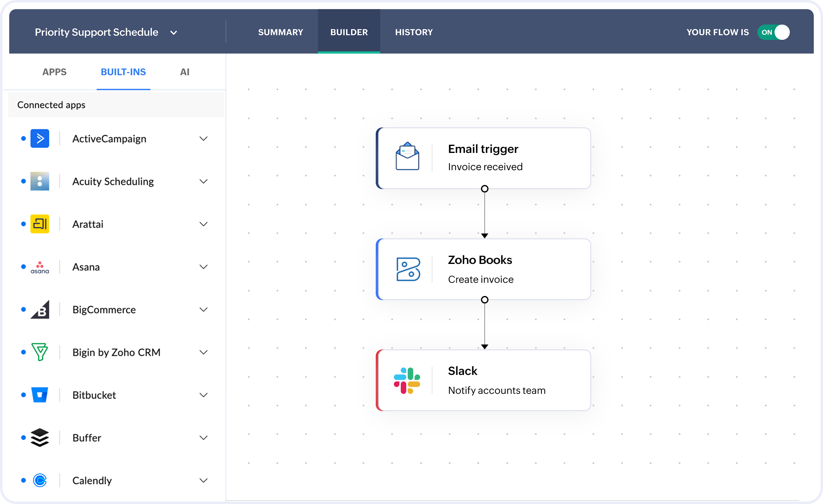The image size is (823, 504).
Task: Expand the Acuity Scheduling row chevron
Action: (x=203, y=181)
